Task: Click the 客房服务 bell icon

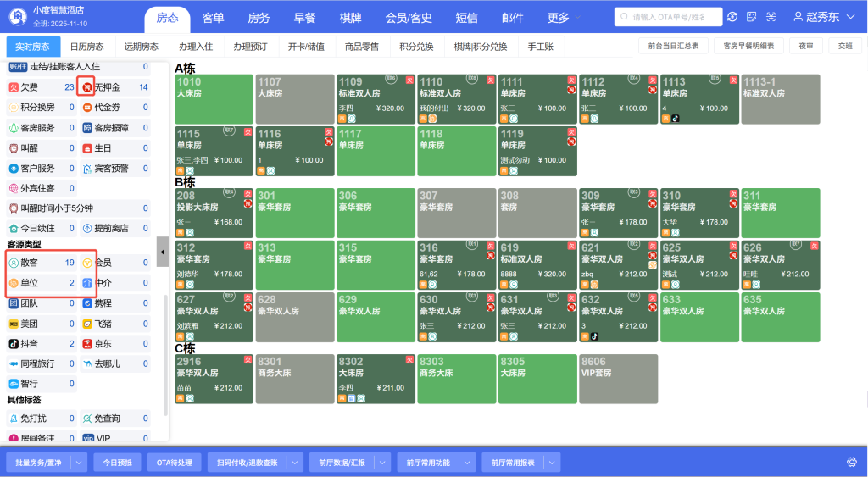Action: pos(14,128)
